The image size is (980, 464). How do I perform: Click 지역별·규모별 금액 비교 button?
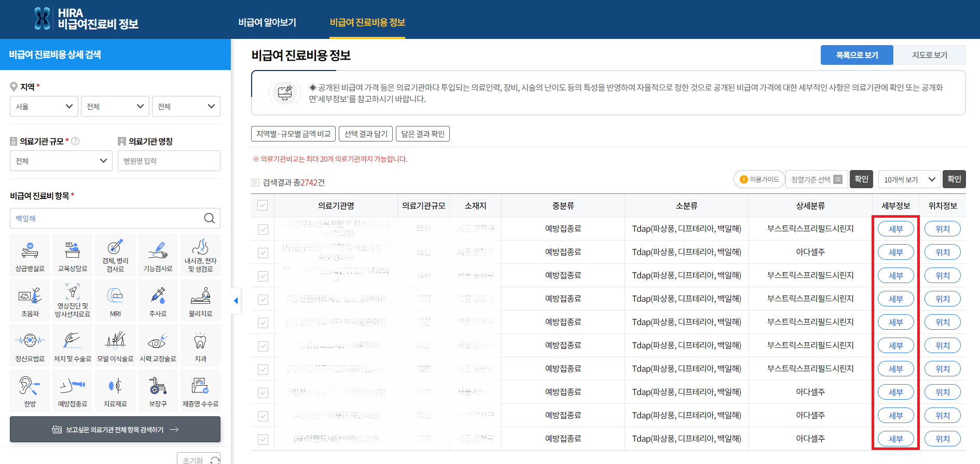pos(293,134)
